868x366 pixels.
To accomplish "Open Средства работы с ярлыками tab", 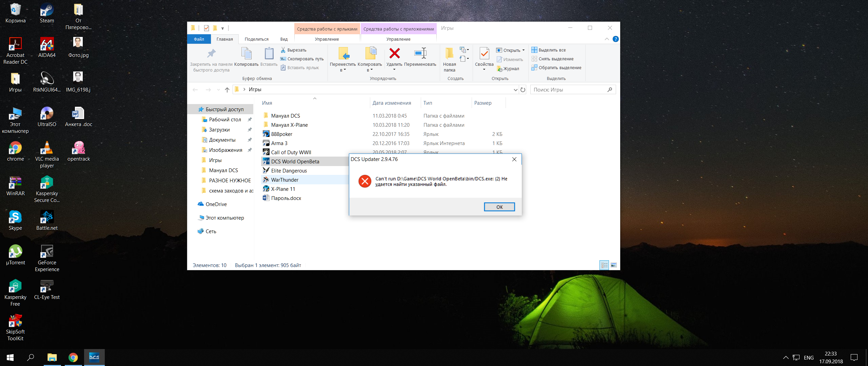I will [x=327, y=29].
